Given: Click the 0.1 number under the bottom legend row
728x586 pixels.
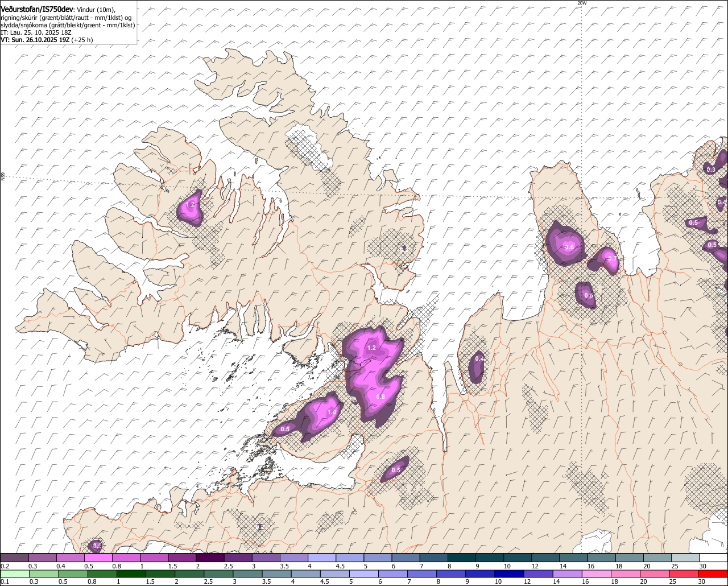Looking at the screenshot, I should pos(5,581).
